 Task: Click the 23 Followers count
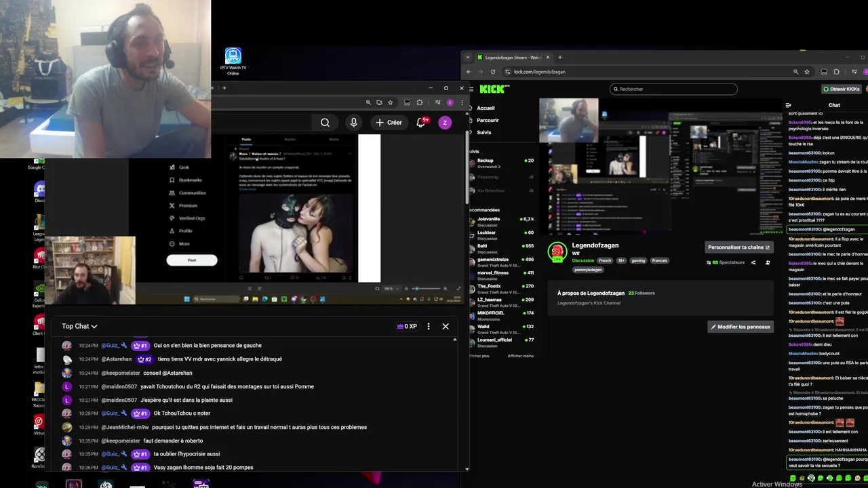click(641, 293)
